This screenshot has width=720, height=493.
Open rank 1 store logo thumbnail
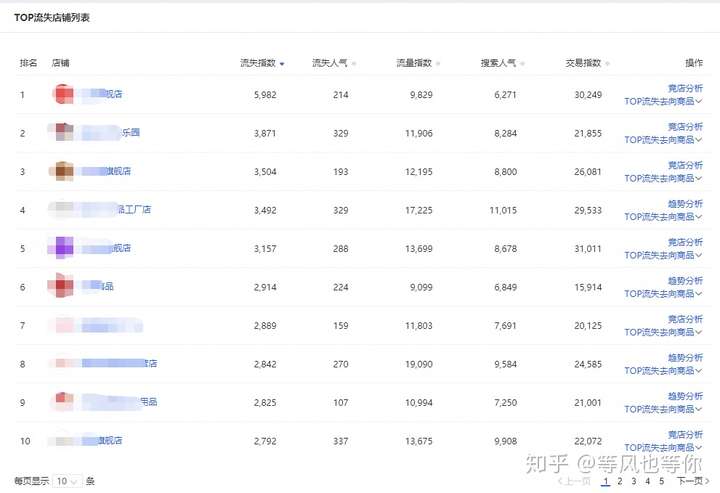coord(63,94)
